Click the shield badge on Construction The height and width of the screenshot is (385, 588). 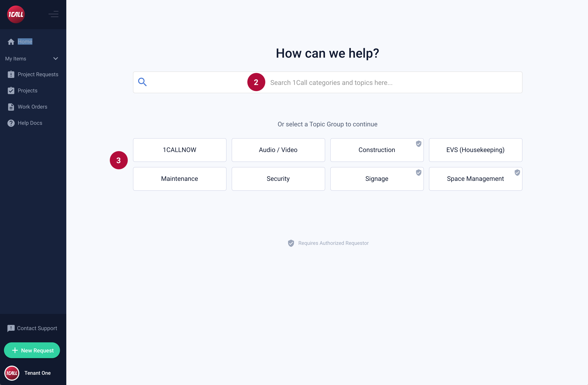pyautogui.click(x=418, y=144)
